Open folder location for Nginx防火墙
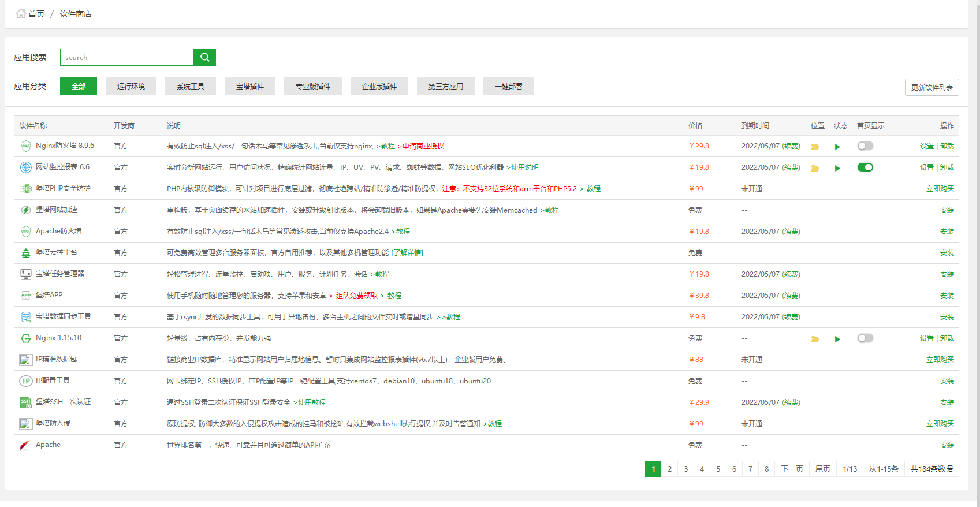Screen dimensions: 980x507 click(815, 147)
